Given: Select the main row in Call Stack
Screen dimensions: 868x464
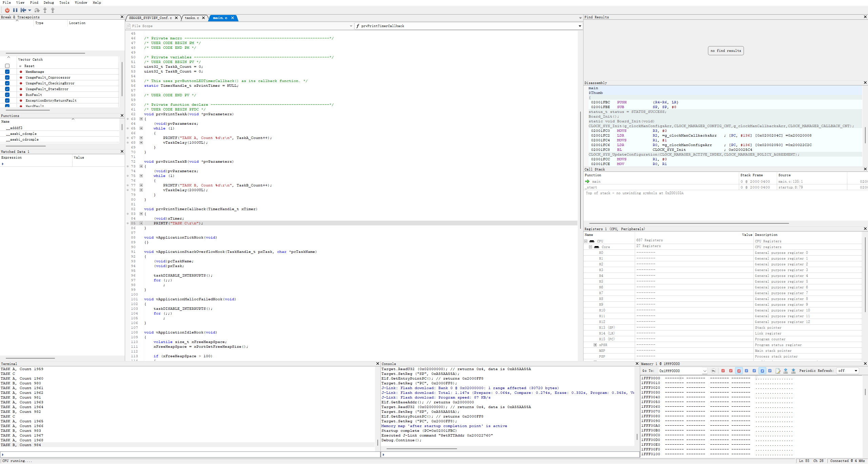Looking at the screenshot, I should tap(726, 182).
